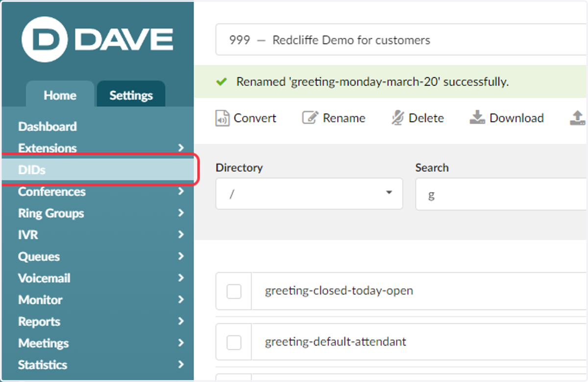Viewport: 588px width, 382px height.
Task: Click the green success checkmark icon
Action: point(221,81)
